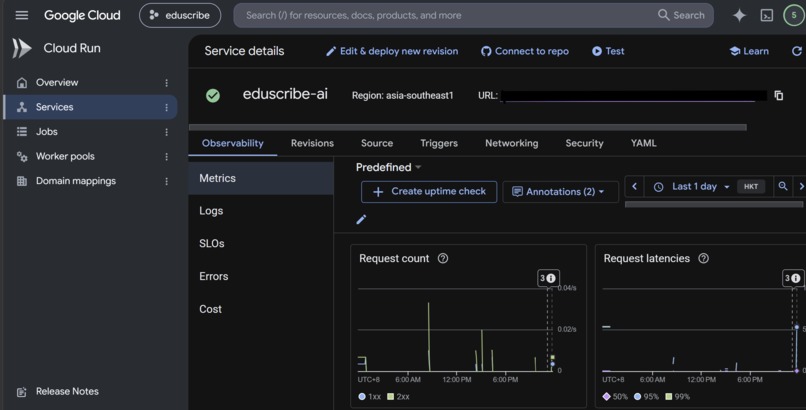Go to previous time range

(634, 187)
